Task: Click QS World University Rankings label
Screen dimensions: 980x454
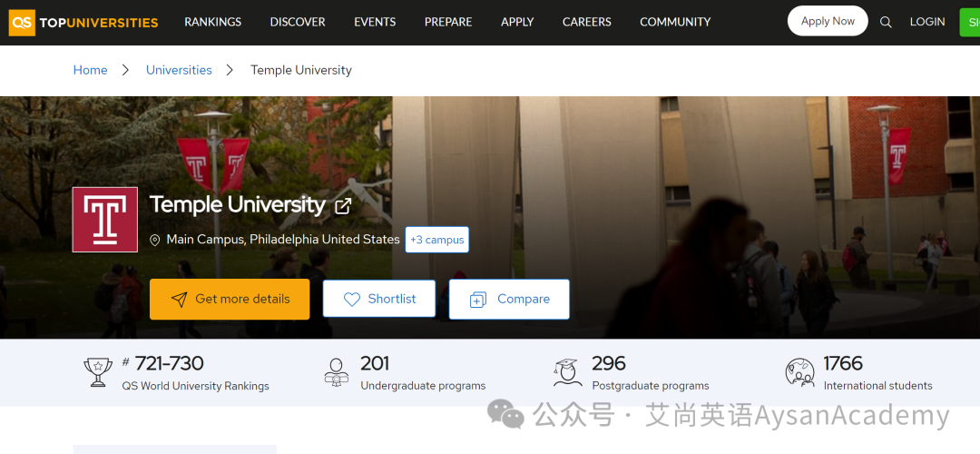Action: coord(196,386)
